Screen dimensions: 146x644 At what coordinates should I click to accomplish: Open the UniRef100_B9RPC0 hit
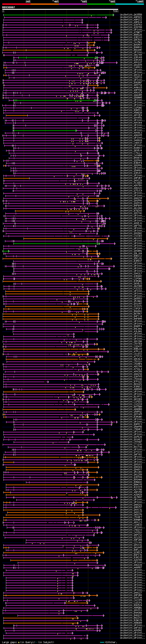point(131,110)
